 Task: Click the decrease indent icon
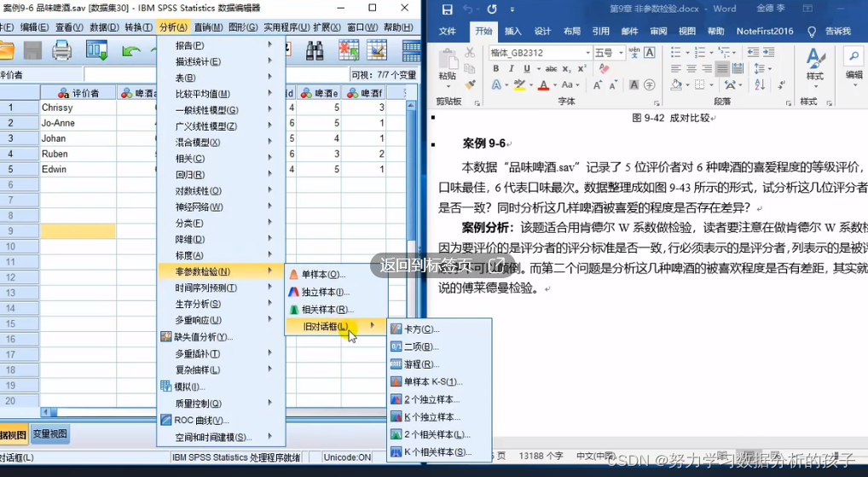click(x=753, y=53)
